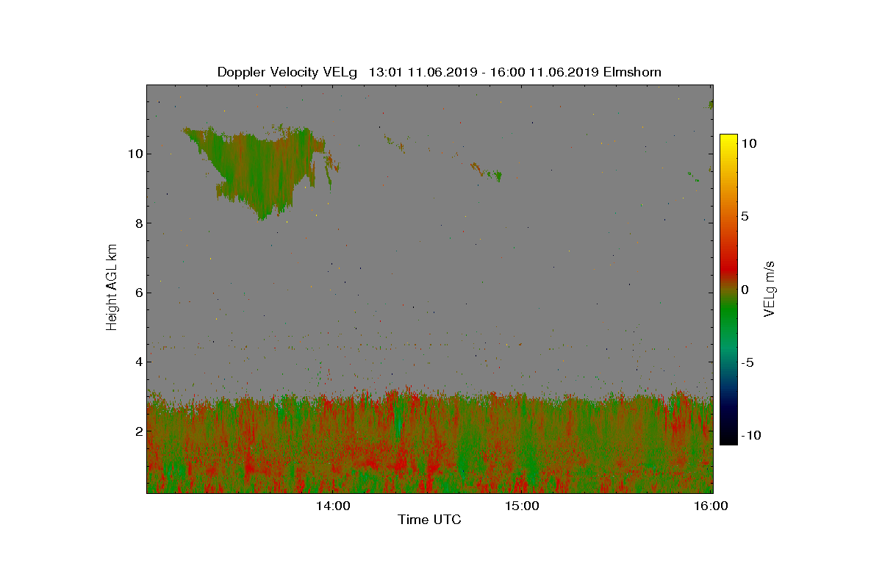Click the colorbar value 5 label
Screen dimensions: 882x588
click(x=745, y=217)
